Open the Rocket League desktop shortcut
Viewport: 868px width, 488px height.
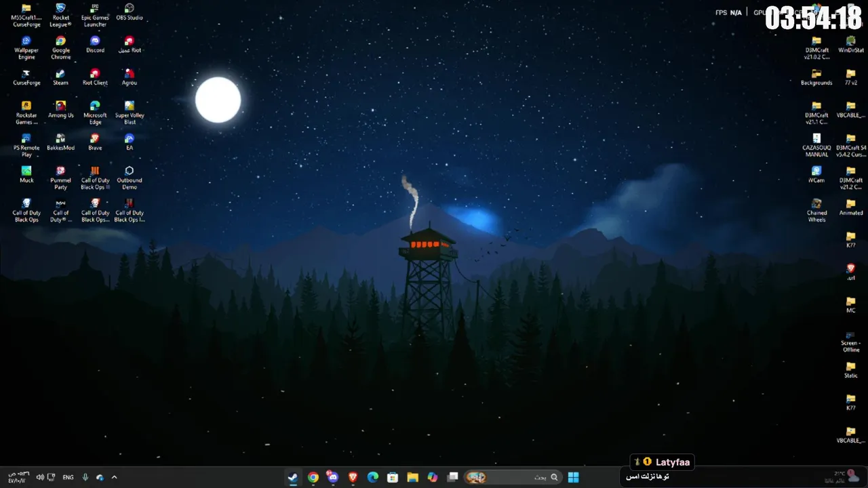[60, 16]
